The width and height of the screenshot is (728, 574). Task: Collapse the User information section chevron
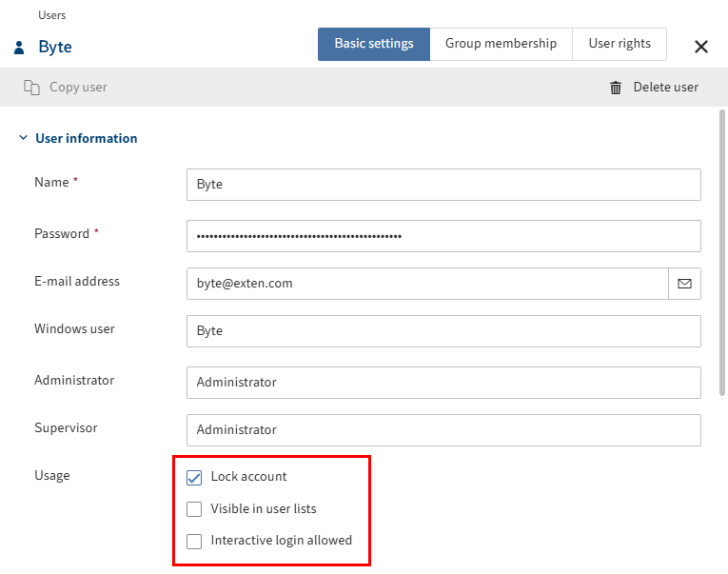pyautogui.click(x=23, y=139)
